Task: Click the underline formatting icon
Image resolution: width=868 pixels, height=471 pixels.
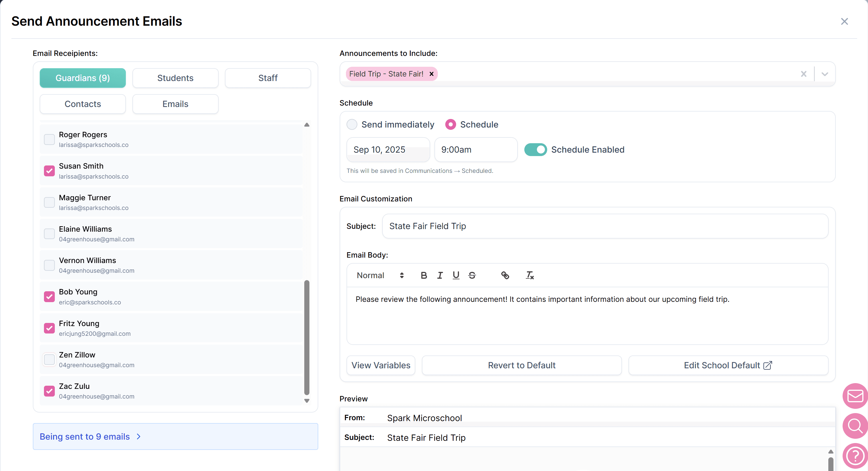Action: [x=456, y=275]
